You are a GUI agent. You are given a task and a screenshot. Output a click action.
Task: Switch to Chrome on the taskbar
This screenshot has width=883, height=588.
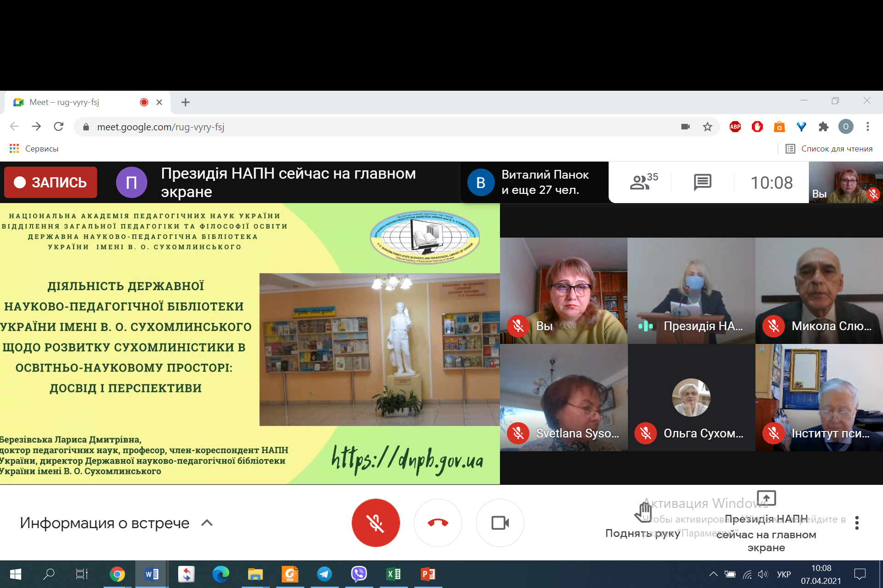tap(117, 574)
